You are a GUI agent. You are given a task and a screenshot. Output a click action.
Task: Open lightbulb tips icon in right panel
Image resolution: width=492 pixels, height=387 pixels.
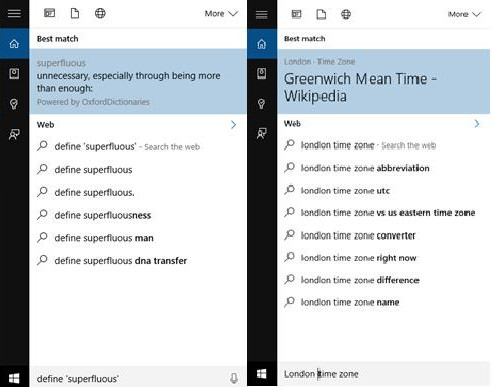tap(262, 104)
